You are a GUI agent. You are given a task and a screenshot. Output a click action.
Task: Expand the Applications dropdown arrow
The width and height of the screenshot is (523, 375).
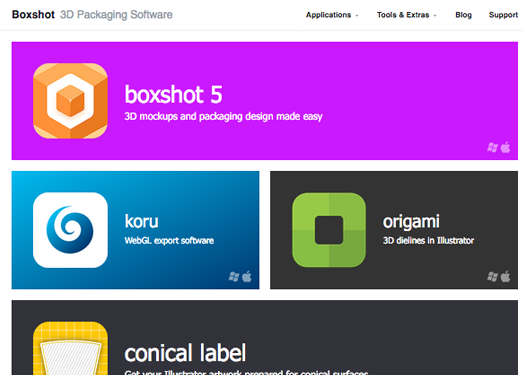(x=357, y=15)
